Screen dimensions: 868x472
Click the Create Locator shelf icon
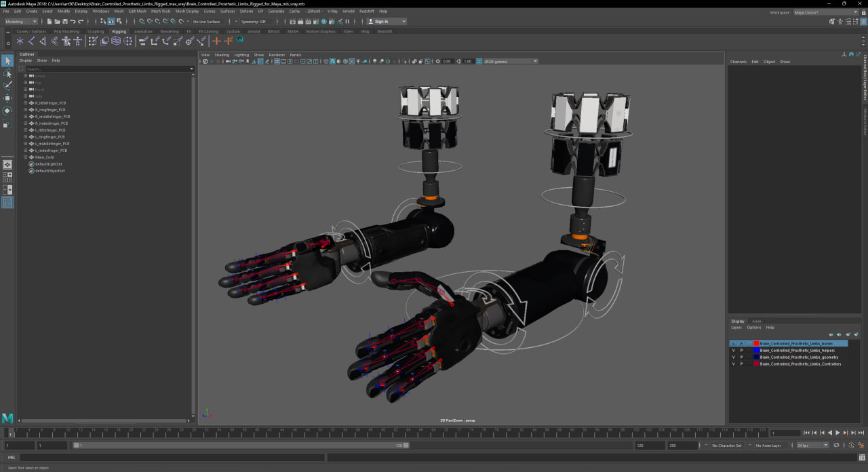[x=20, y=41]
